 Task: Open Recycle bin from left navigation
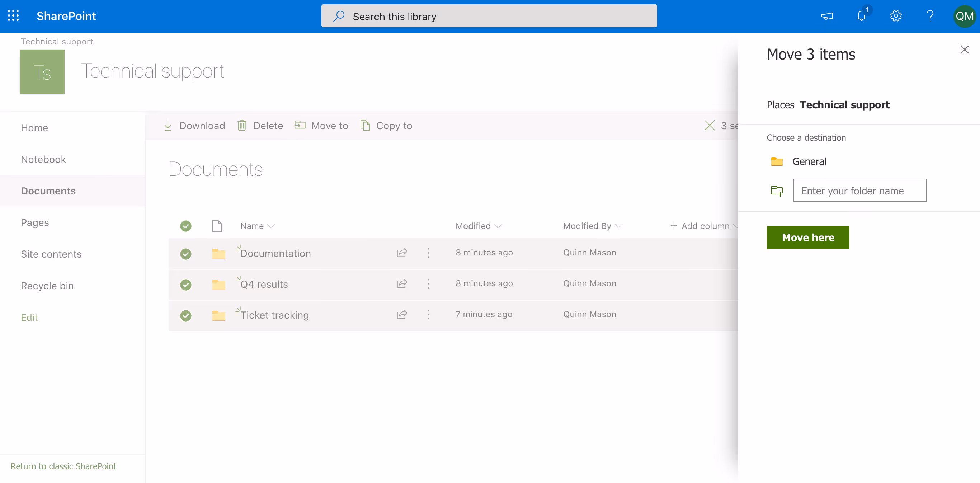coord(47,286)
